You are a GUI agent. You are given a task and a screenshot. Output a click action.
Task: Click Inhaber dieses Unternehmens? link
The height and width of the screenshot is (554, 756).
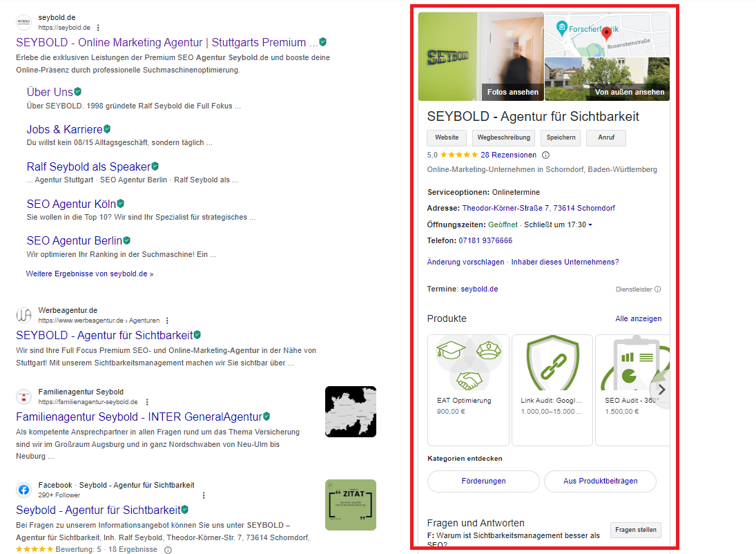click(565, 262)
